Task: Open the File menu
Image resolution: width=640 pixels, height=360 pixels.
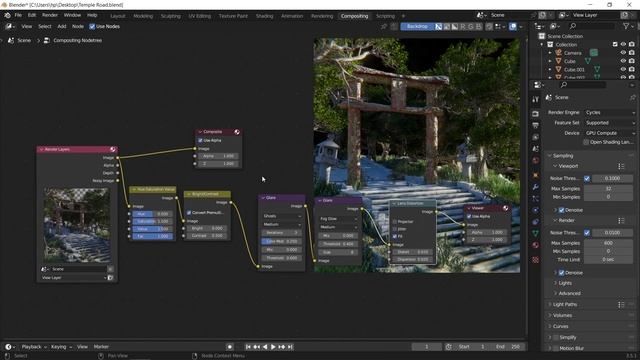Action: (18, 15)
